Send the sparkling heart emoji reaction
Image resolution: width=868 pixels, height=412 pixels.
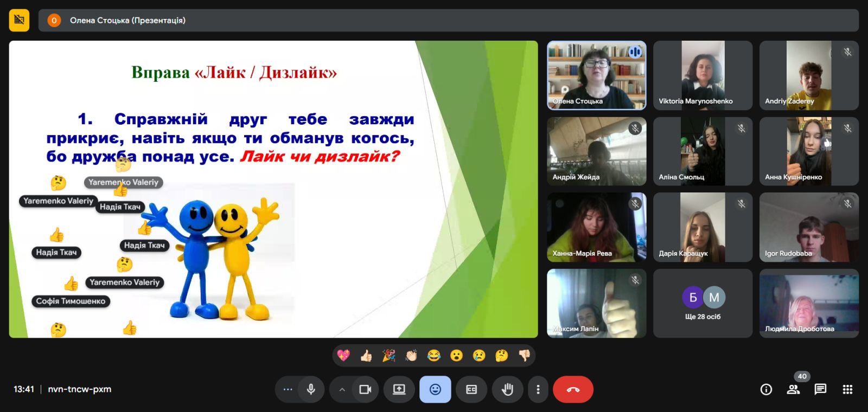pyautogui.click(x=343, y=356)
